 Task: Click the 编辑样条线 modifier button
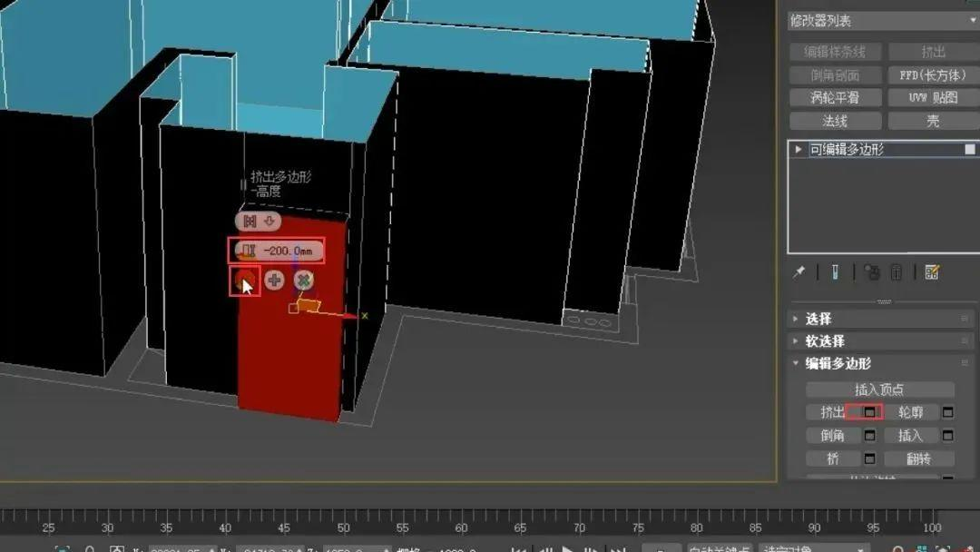point(835,52)
